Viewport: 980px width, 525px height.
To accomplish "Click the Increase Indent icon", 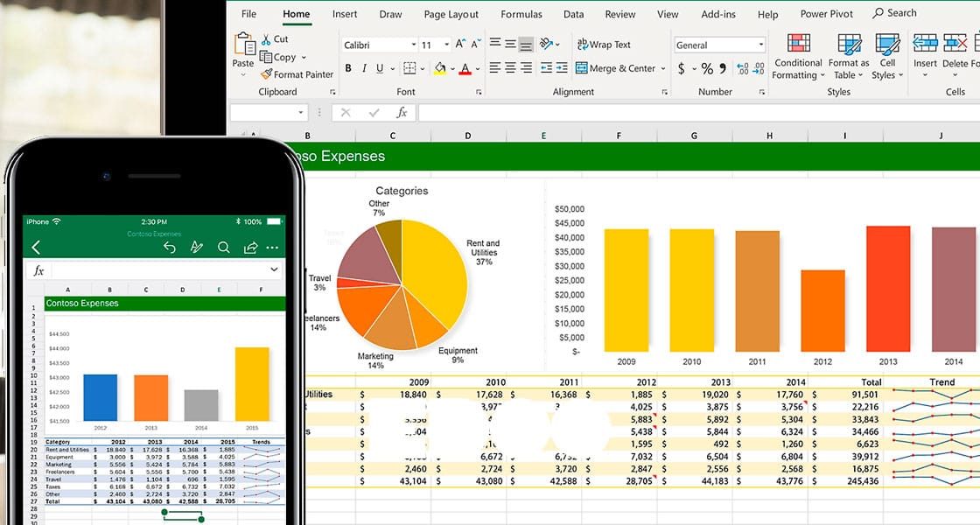I will tap(562, 68).
